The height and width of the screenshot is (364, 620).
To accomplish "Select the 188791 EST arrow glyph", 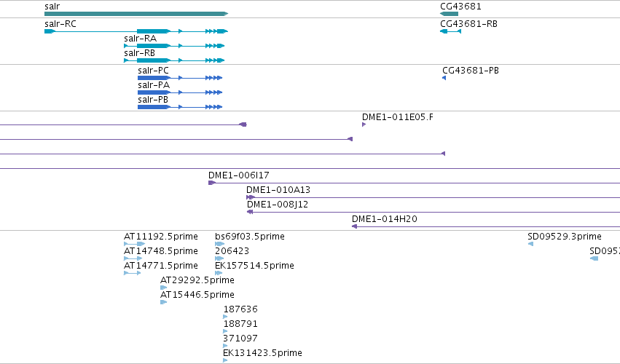I will [x=225, y=331].
